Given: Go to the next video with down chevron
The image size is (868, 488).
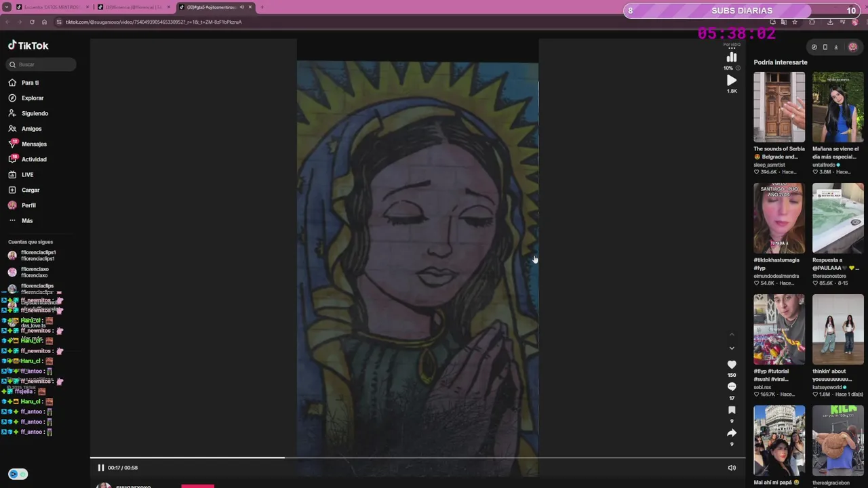Looking at the screenshot, I should tap(732, 348).
